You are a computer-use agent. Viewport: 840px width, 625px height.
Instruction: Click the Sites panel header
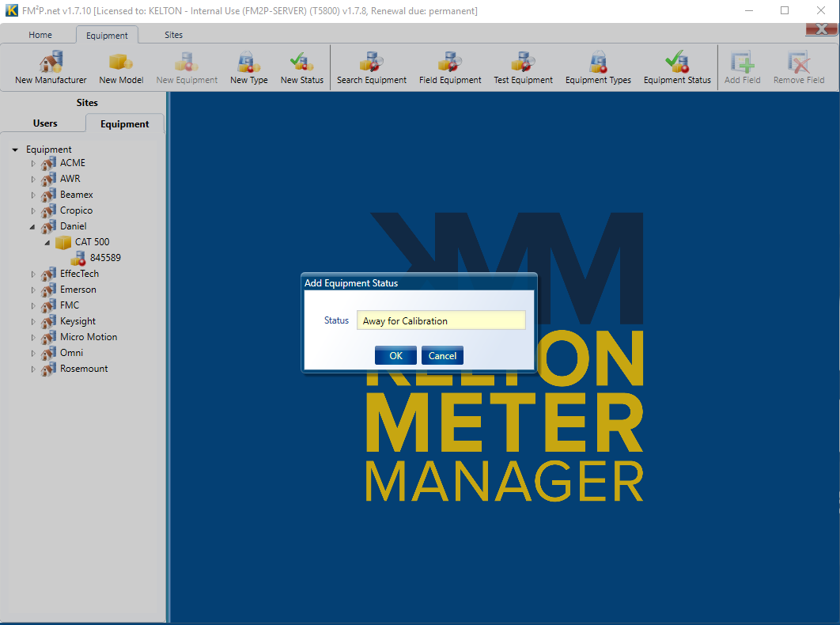87,102
